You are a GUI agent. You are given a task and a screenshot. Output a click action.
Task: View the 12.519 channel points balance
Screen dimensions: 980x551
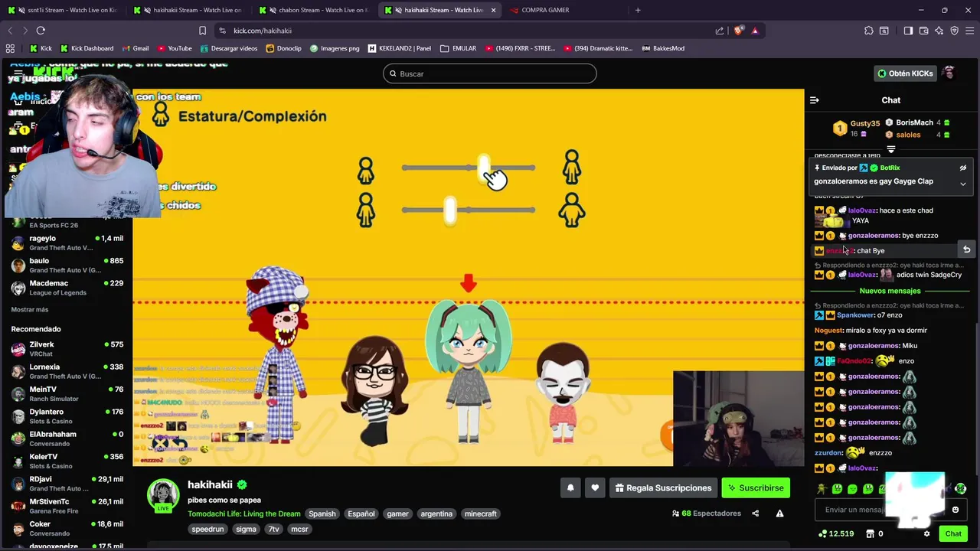tap(836, 533)
